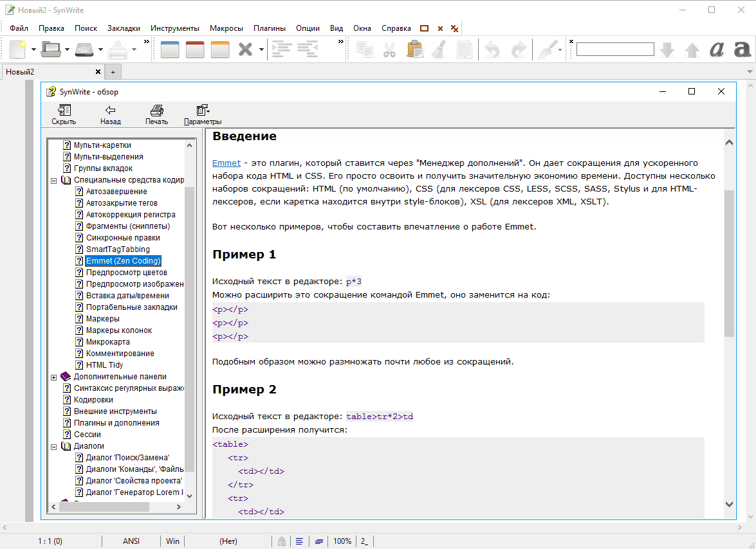
Task: Click the help content vertical scrollbar thumb
Action: point(729,264)
